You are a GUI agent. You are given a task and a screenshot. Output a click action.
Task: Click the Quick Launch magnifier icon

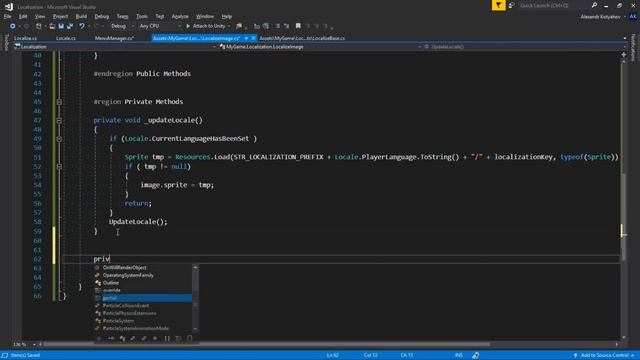pos(594,5)
